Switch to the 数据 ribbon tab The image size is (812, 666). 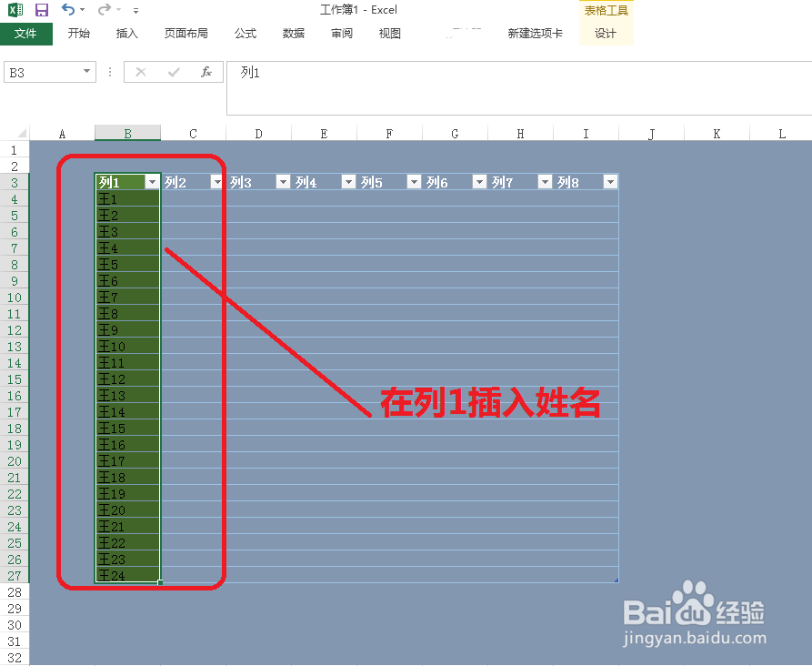point(293,33)
